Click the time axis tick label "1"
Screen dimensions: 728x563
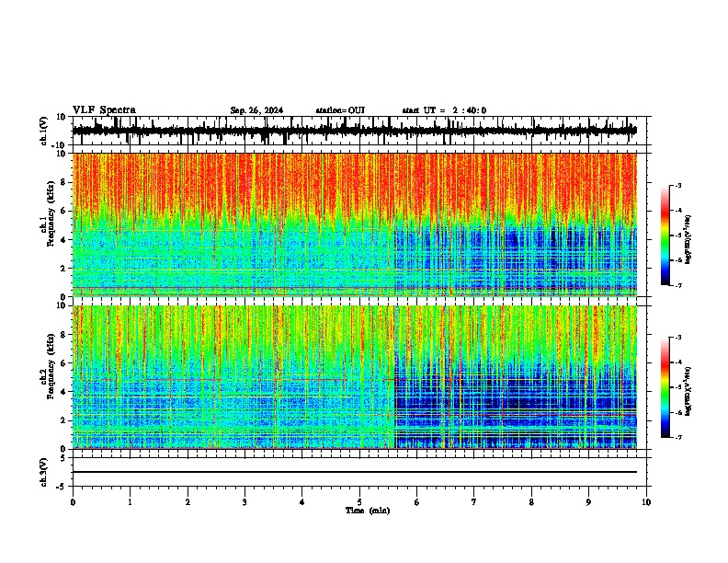(x=130, y=502)
